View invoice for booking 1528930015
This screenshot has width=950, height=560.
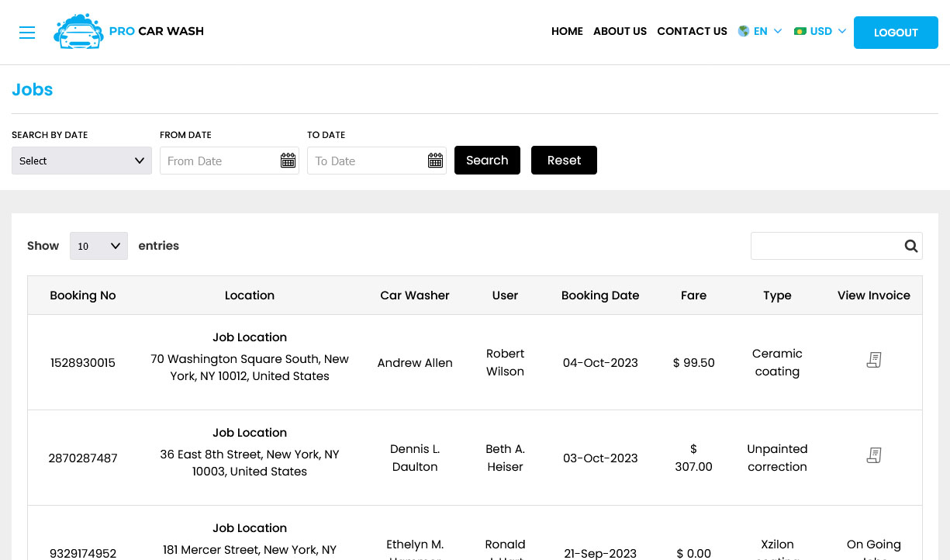point(874,360)
